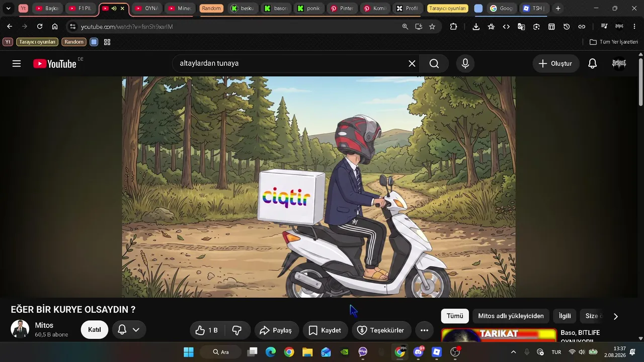Close the active YouTube tab
The height and width of the screenshot is (362, 644).
(x=122, y=9)
